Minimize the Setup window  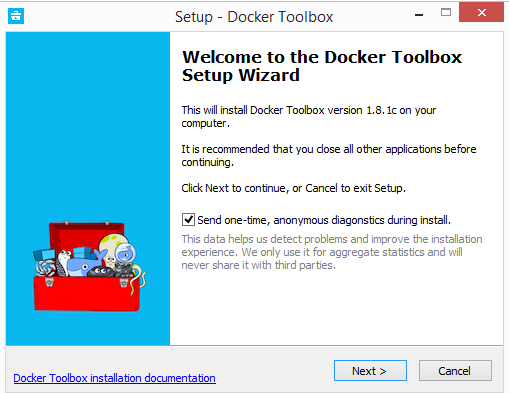(x=419, y=15)
